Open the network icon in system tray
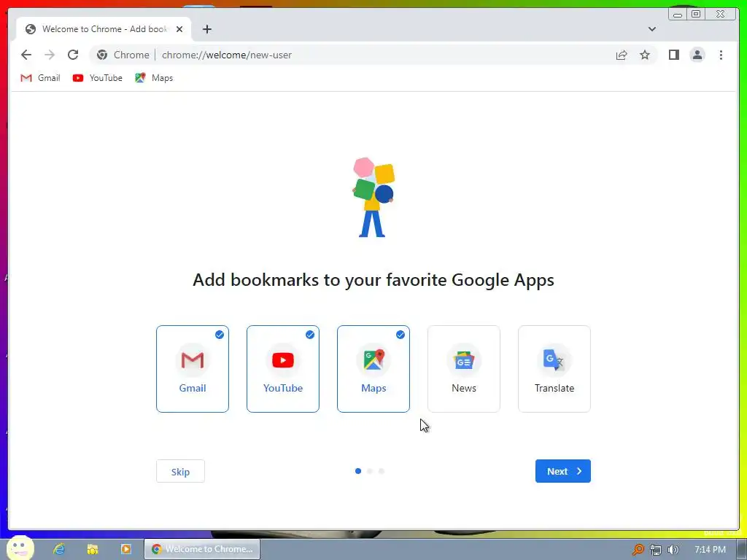This screenshot has width=747, height=560. (656, 550)
